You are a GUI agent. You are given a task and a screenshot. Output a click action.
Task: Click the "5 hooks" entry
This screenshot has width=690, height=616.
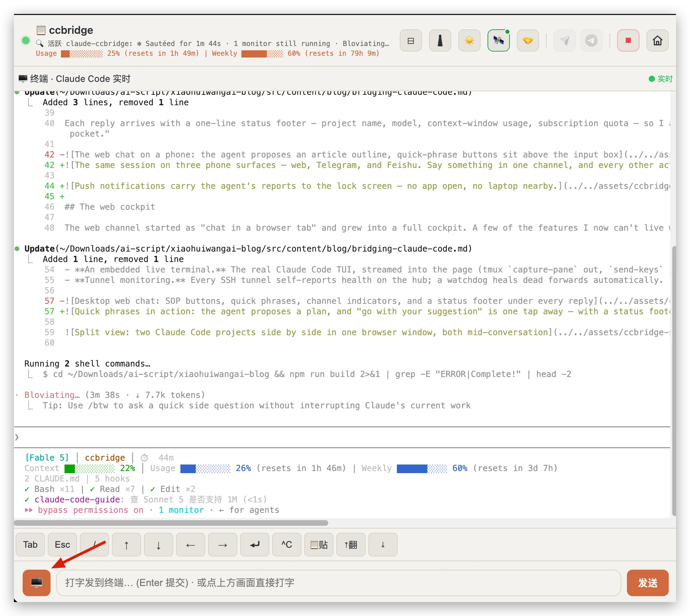112,479
